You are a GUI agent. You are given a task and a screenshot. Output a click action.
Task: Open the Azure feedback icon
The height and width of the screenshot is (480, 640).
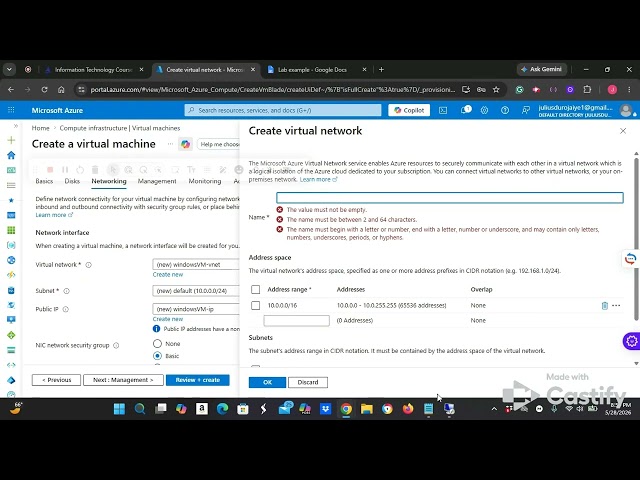526,110
